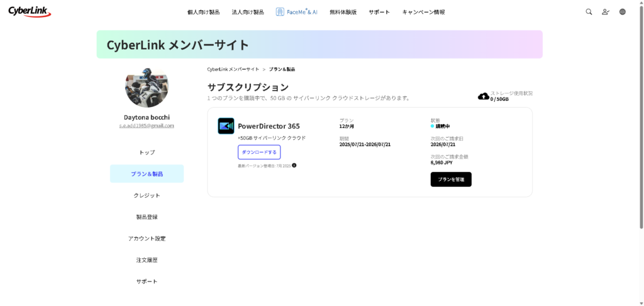The image size is (644, 306).
Task: Click the CyberLink メンバーサイト breadcrumb link
Action: click(x=233, y=69)
